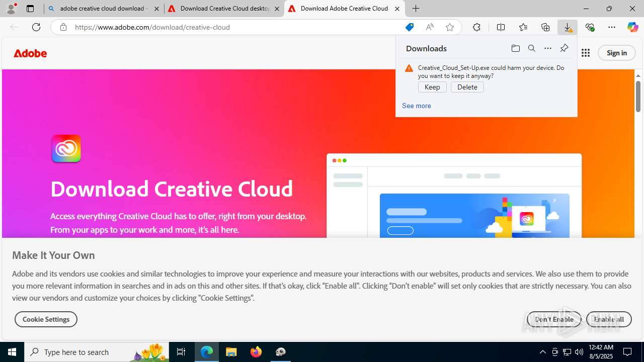The height and width of the screenshot is (362, 644).
Task: Click the Download Creative Cloud heading
Action: coord(172,189)
